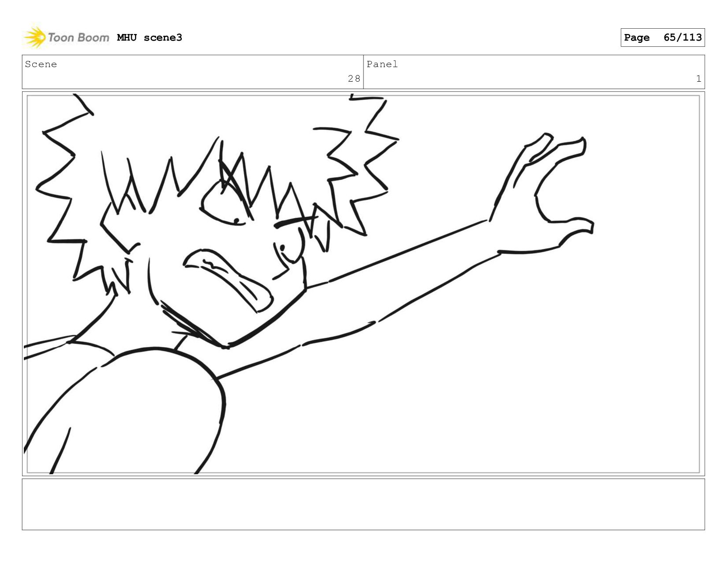The image size is (728, 563).
Task: Click the 'Scene' label in header
Action: tap(41, 64)
